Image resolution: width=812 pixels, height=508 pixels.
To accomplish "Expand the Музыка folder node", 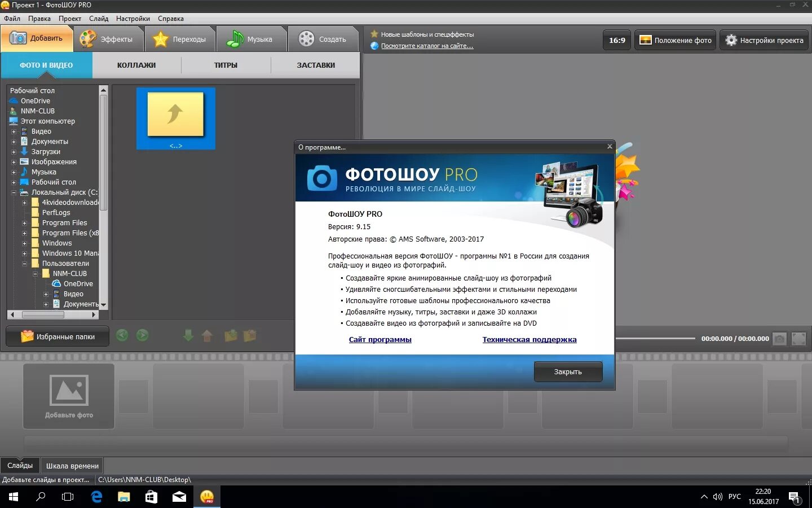I will (x=14, y=172).
